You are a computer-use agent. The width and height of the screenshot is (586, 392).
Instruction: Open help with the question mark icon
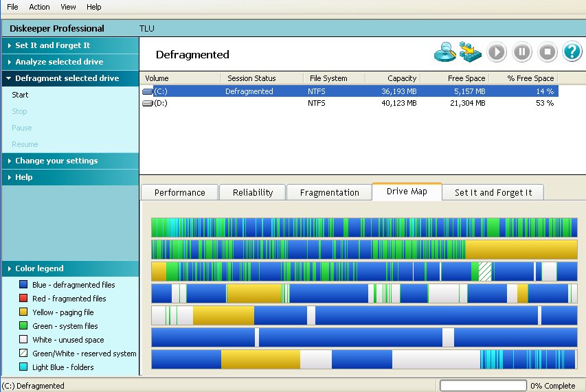tap(572, 52)
